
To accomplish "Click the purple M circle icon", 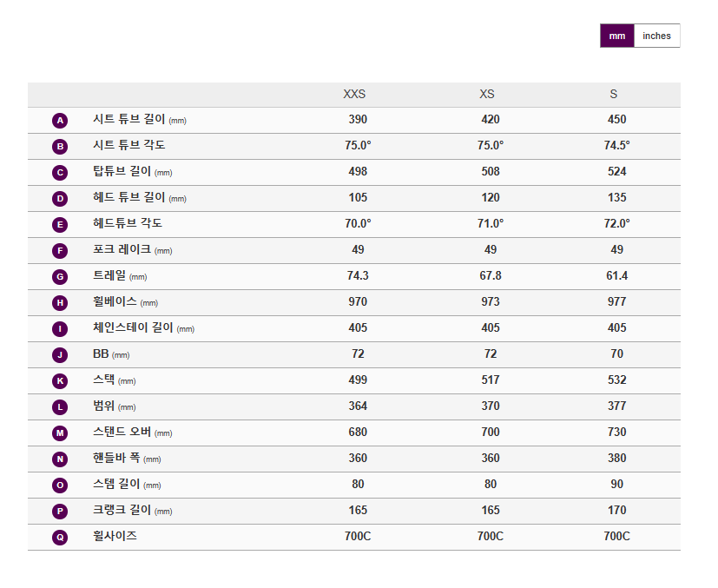I will click(60, 433).
